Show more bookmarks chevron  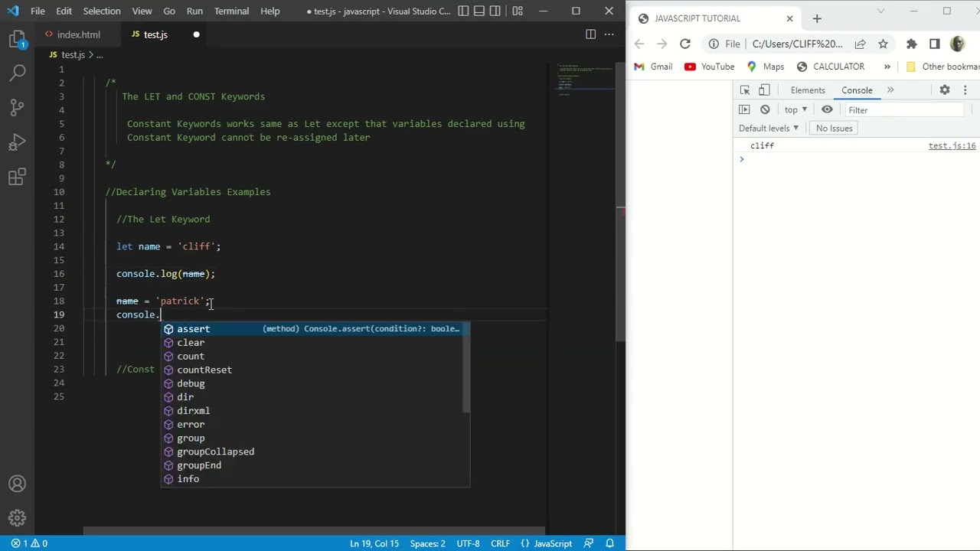click(887, 67)
